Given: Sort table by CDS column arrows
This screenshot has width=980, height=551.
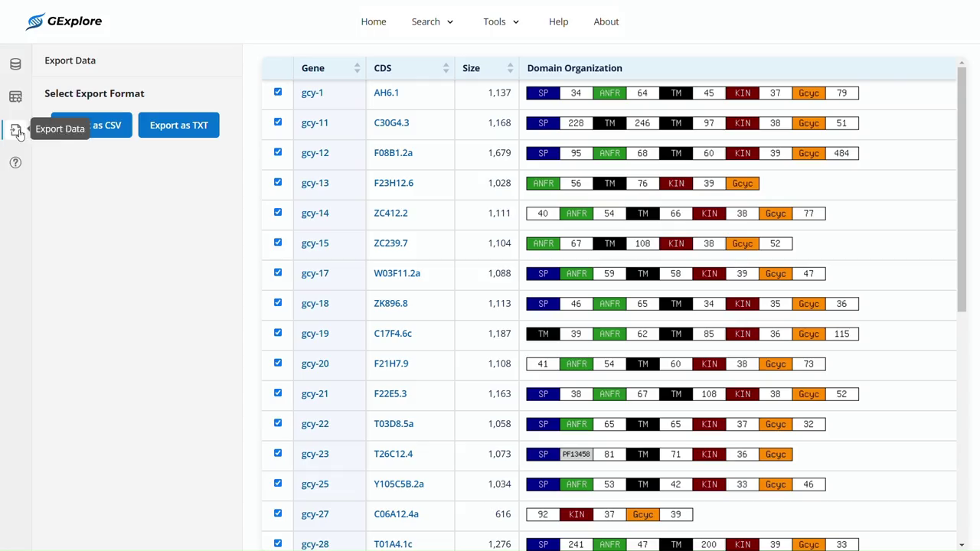Looking at the screenshot, I should point(446,68).
